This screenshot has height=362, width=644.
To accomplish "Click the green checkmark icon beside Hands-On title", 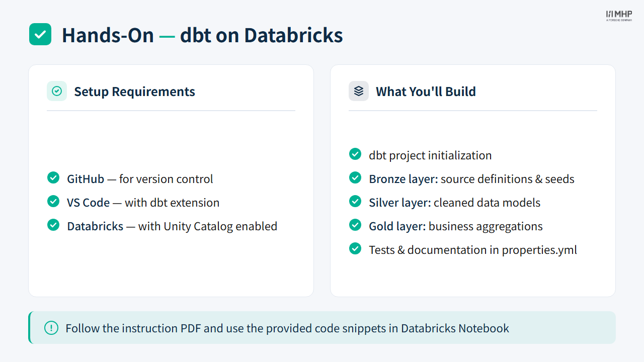I will (x=40, y=34).
